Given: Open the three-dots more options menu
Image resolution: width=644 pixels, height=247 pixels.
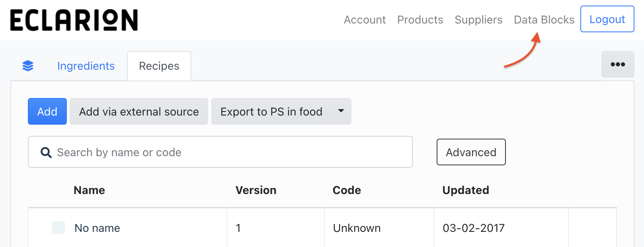Looking at the screenshot, I should [x=617, y=65].
